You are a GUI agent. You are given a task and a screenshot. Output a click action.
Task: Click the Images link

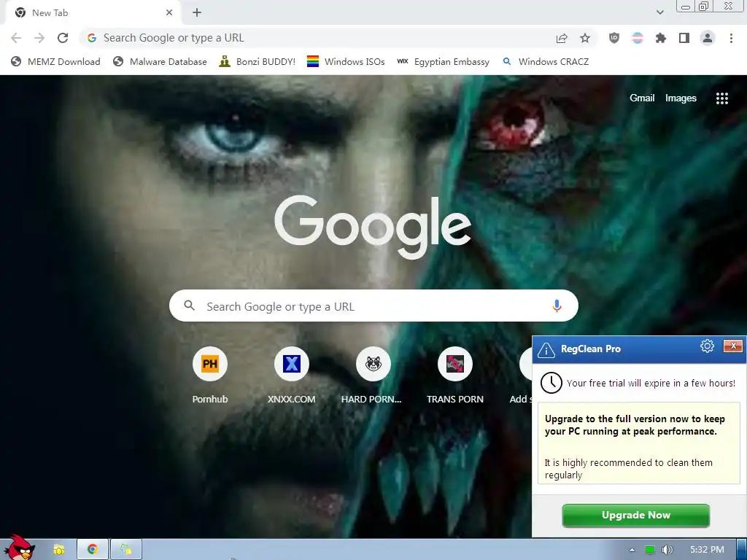click(x=681, y=98)
